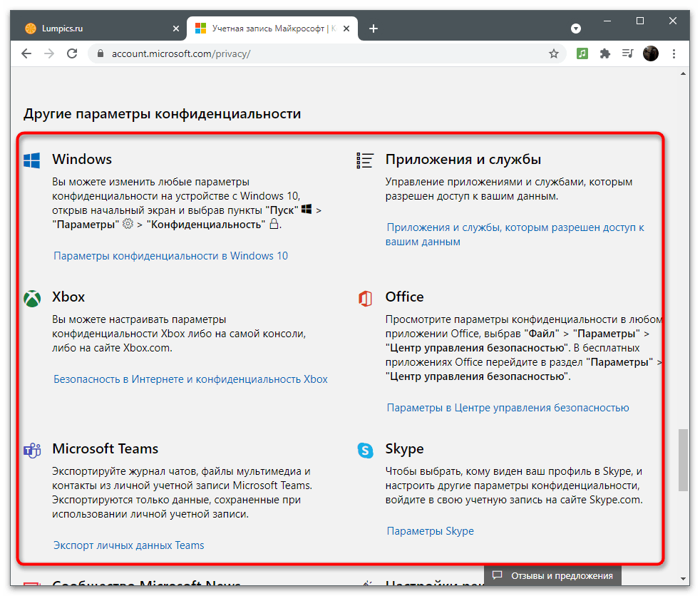Click the scrollbar up arrow

(x=683, y=73)
